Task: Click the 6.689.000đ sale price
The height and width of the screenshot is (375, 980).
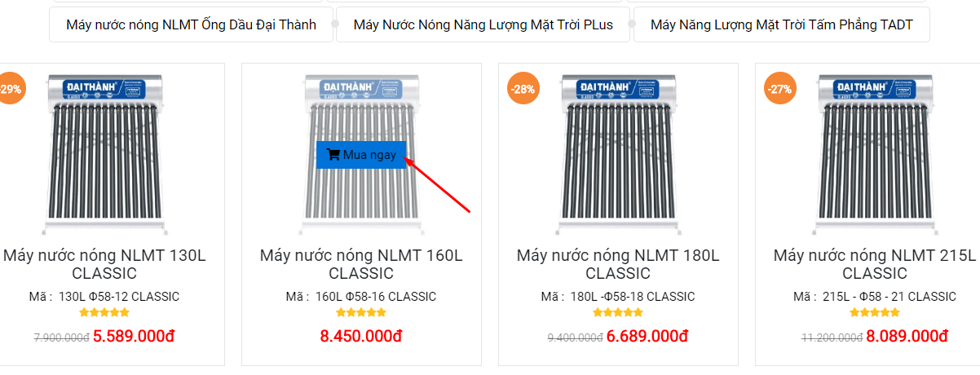Action: [647, 336]
